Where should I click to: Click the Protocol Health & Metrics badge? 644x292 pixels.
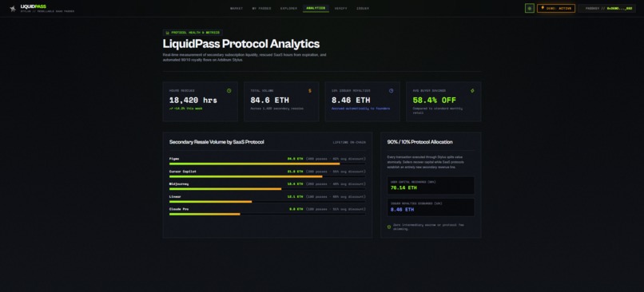[193, 33]
